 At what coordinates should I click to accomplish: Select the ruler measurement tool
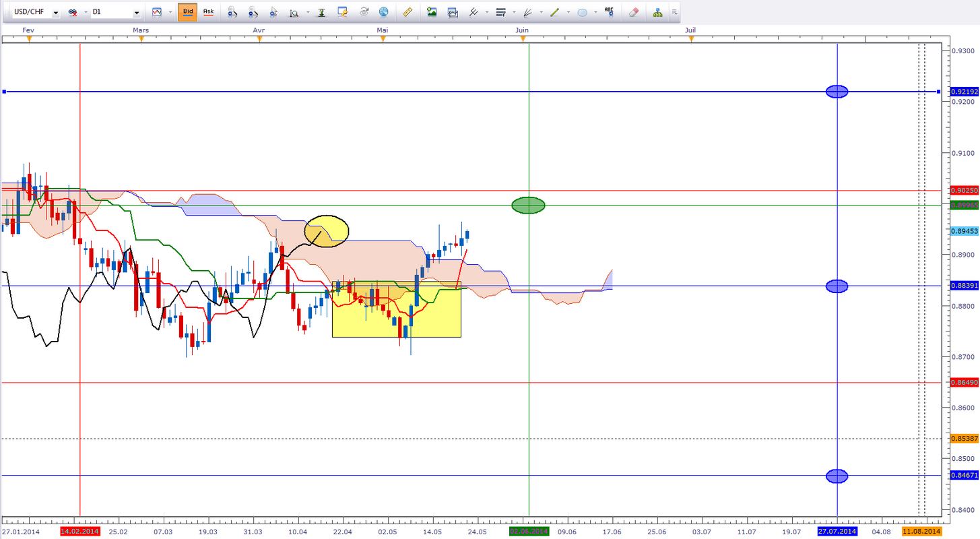(x=407, y=12)
